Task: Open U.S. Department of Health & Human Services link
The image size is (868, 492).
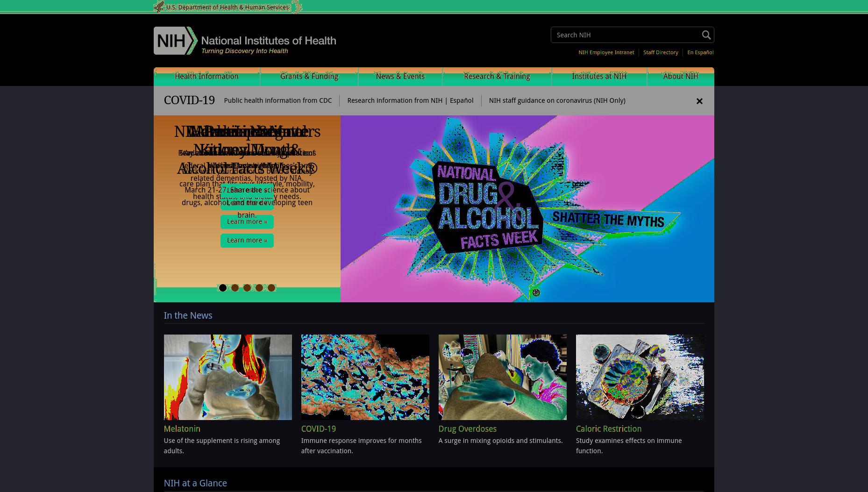Action: pos(227,7)
